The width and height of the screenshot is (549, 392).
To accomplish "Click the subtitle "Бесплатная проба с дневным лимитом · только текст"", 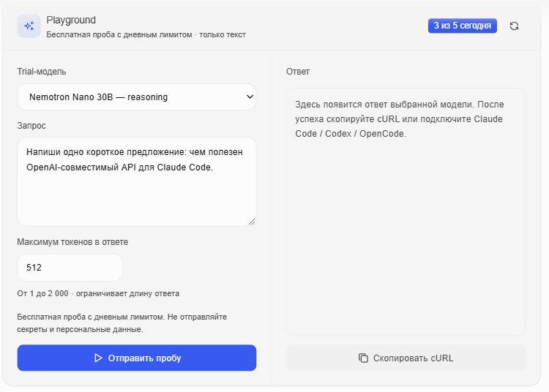I will tap(146, 34).
